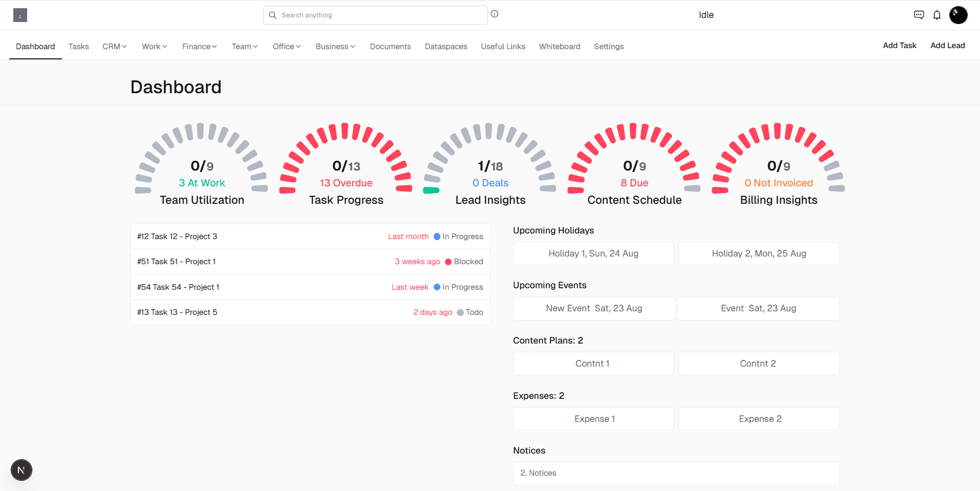Click the floating N button bottom left

click(21, 469)
